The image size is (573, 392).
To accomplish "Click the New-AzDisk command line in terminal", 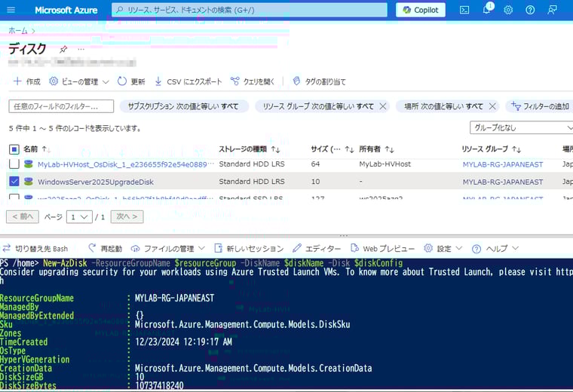I will [201, 263].
